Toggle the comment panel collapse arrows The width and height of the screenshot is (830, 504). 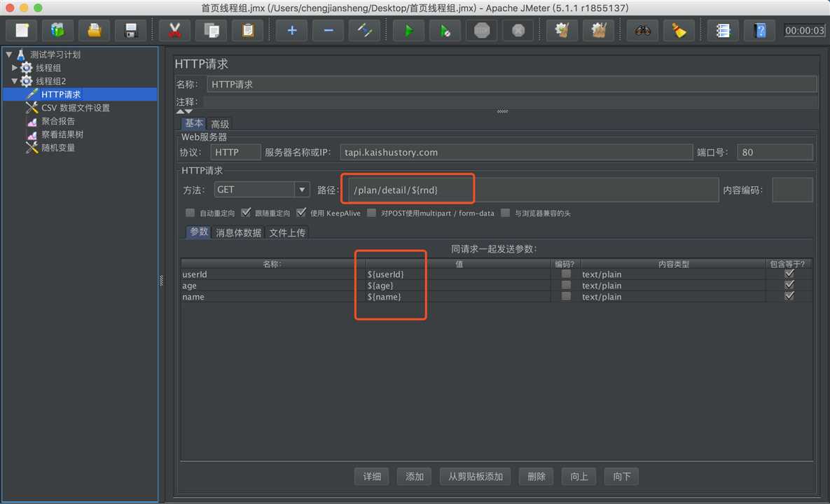[184, 111]
